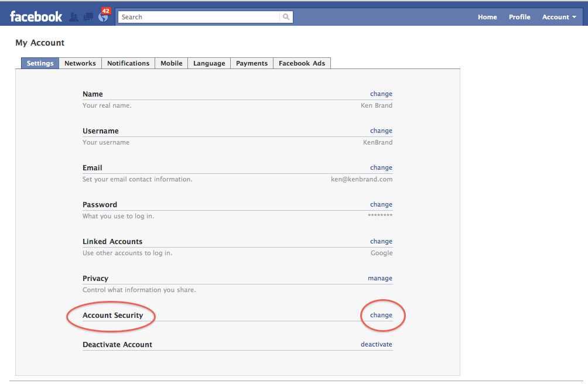
Task: Click the Deactivate Account heading
Action: 117,345
